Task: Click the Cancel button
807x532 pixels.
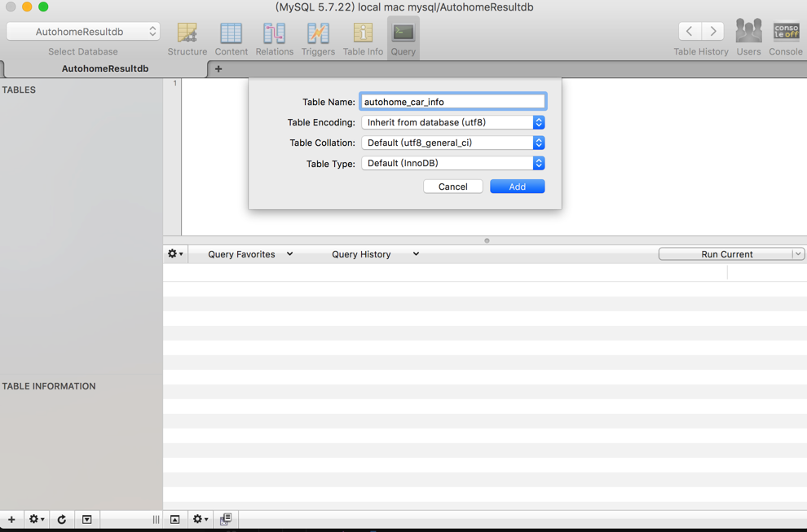Action: (x=453, y=187)
